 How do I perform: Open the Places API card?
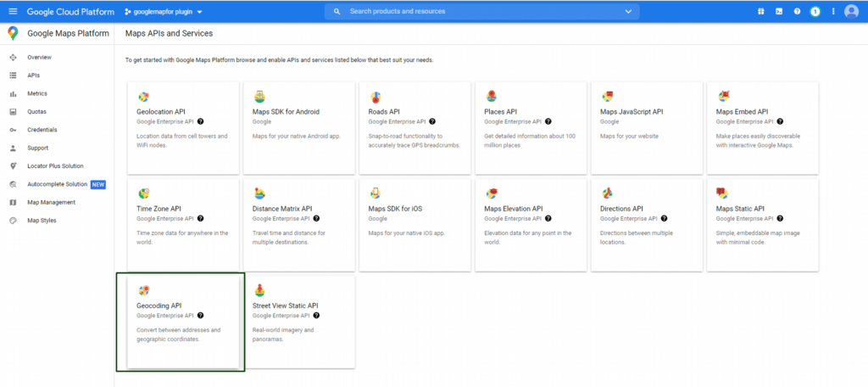(529, 128)
